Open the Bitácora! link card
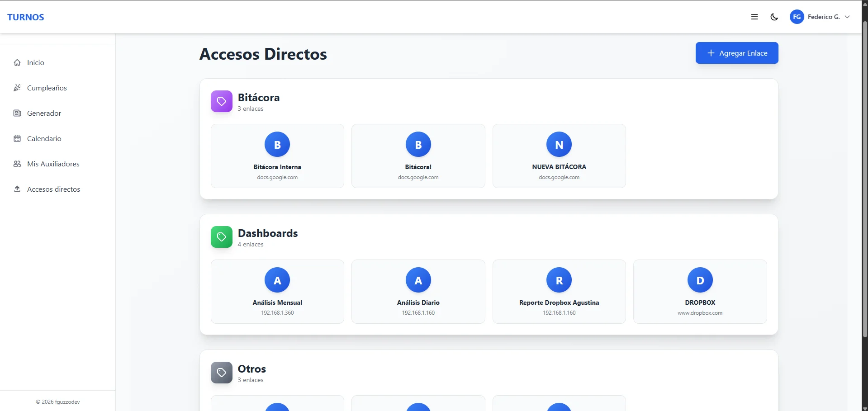The image size is (868, 411). pyautogui.click(x=418, y=156)
